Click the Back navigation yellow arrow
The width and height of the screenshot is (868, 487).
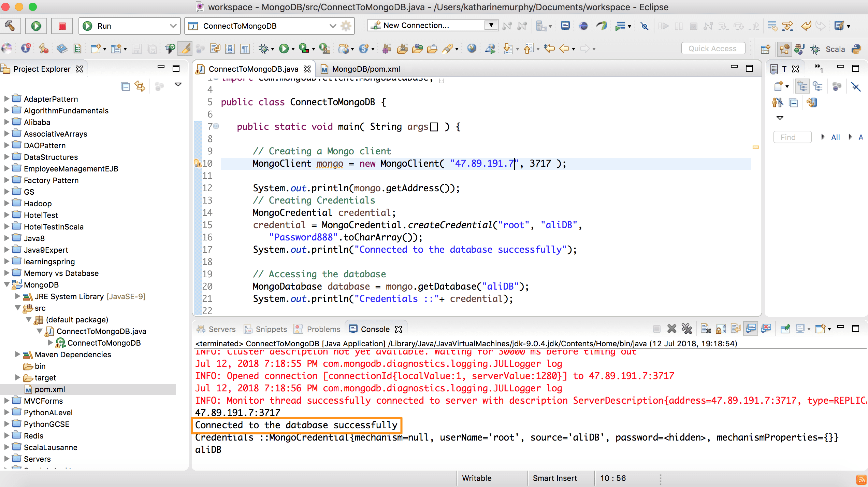[564, 49]
